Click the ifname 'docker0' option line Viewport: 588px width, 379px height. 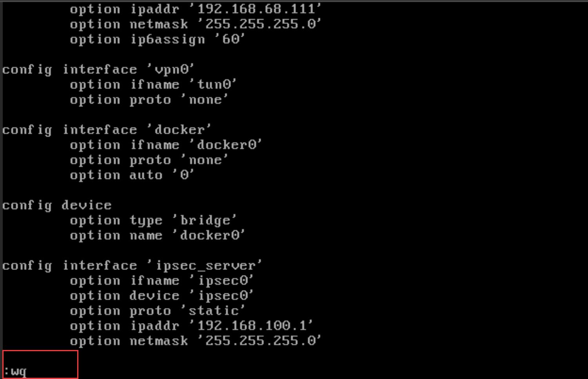[165, 145]
